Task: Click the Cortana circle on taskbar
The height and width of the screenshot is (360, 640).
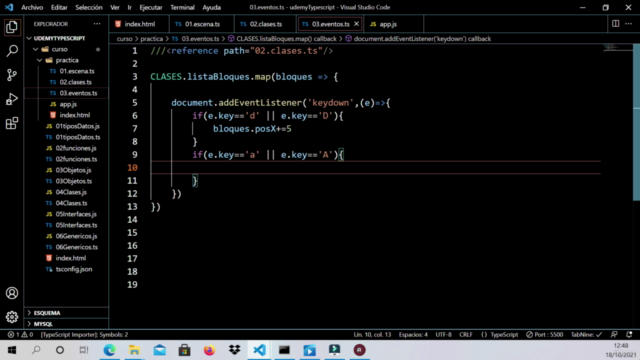Action: (x=60, y=350)
